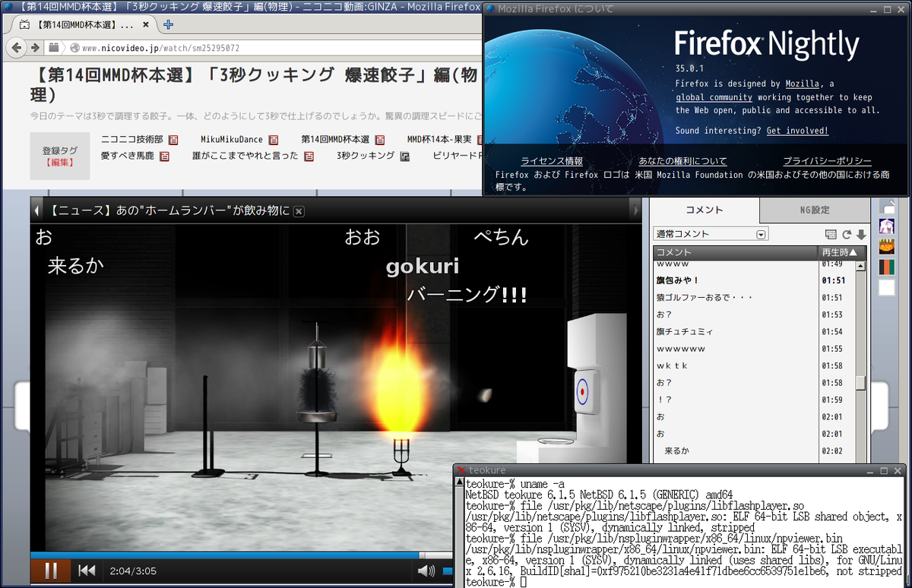Restart video using skip-to-start button
Image resolution: width=912 pixels, height=588 pixels.
tap(87, 571)
